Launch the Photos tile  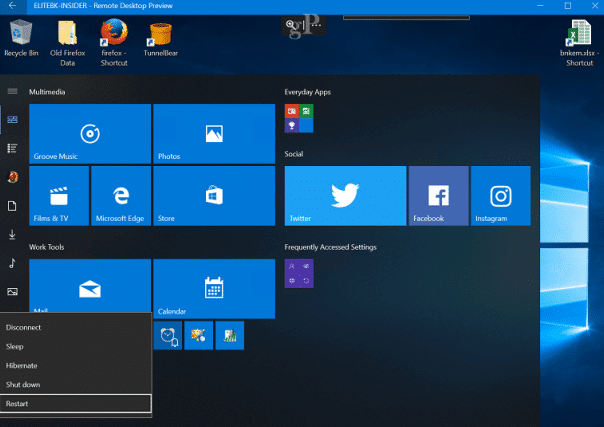[214, 134]
